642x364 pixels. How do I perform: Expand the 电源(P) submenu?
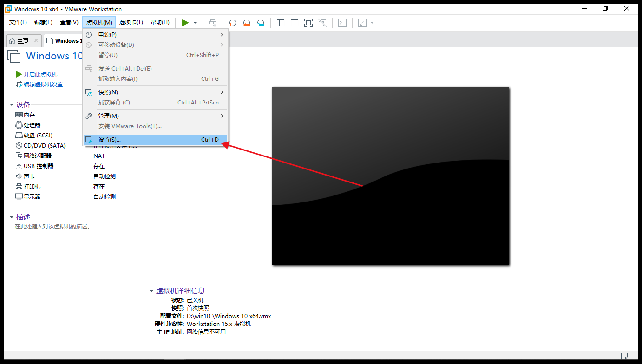point(156,35)
